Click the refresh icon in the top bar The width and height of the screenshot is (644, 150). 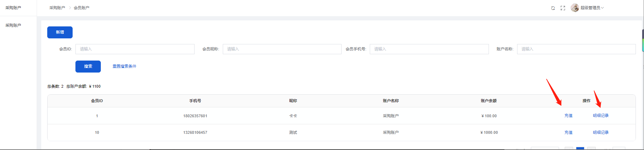tap(553, 8)
